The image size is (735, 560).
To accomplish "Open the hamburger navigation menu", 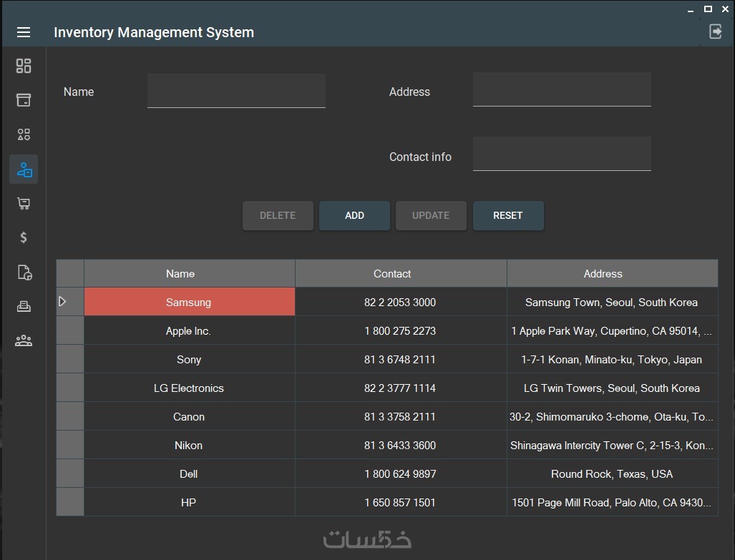I will [24, 32].
